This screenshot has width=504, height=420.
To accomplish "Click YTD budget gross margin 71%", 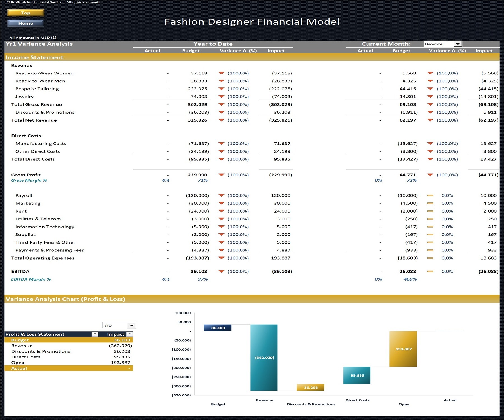I will 203,180.
